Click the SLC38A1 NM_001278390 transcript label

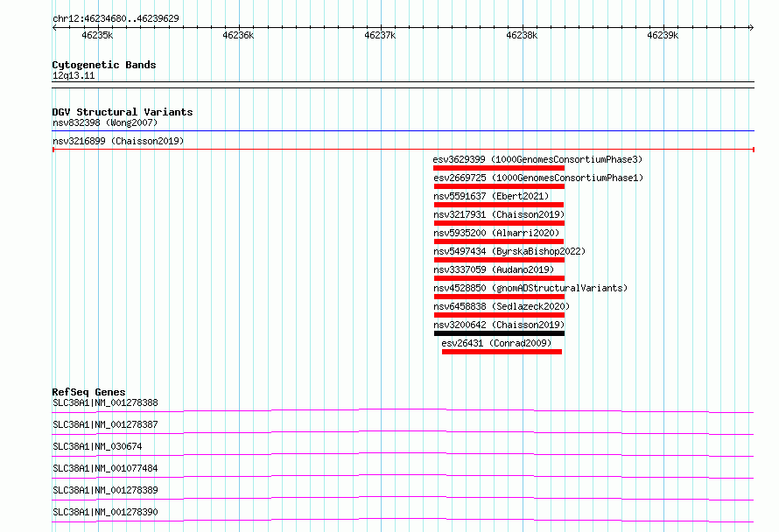[105, 512]
